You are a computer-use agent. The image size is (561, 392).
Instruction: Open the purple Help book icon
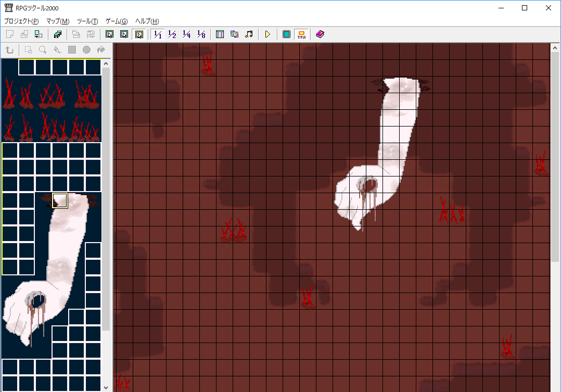[320, 34]
